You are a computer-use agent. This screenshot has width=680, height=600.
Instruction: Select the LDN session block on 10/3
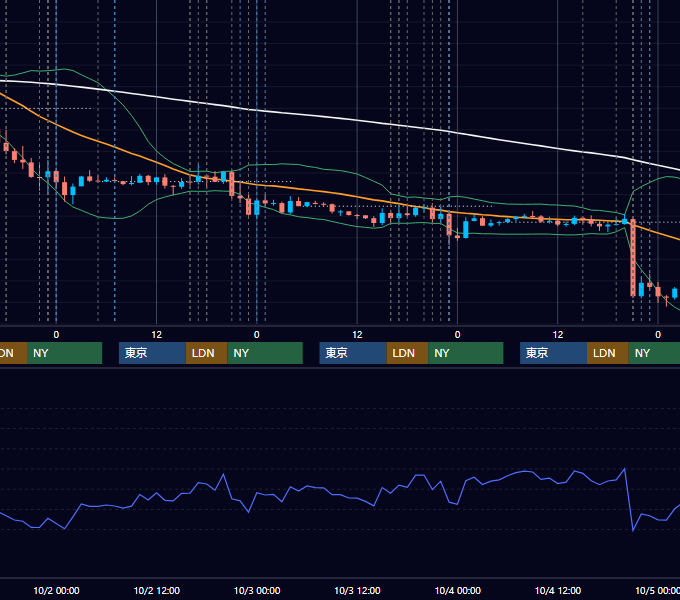pos(407,353)
